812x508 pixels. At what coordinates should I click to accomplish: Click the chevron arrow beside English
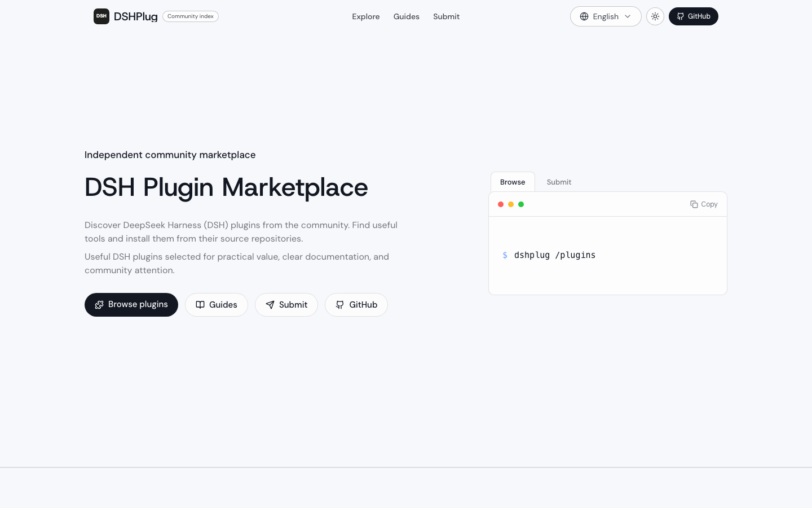(x=628, y=16)
